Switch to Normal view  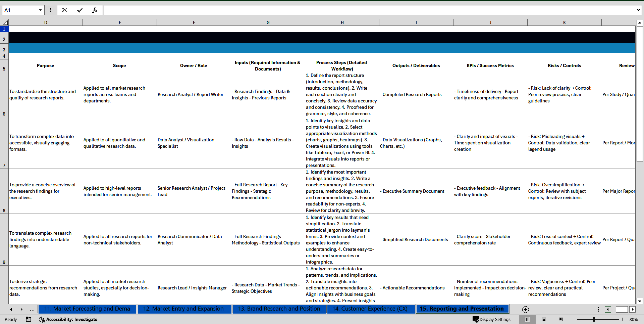pyautogui.click(x=527, y=319)
